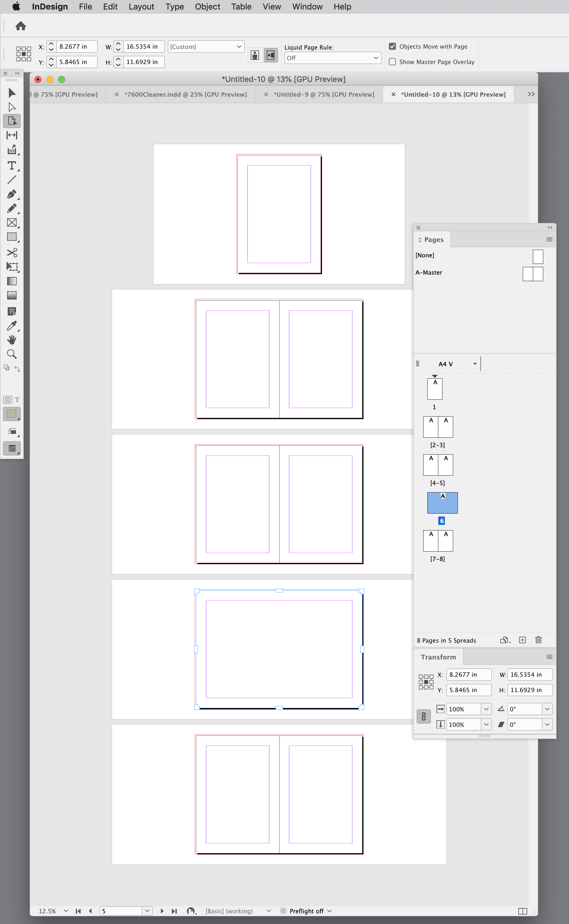This screenshot has width=569, height=924.
Task: Click the fill color swatch in the toolbar
Action: 12,414
